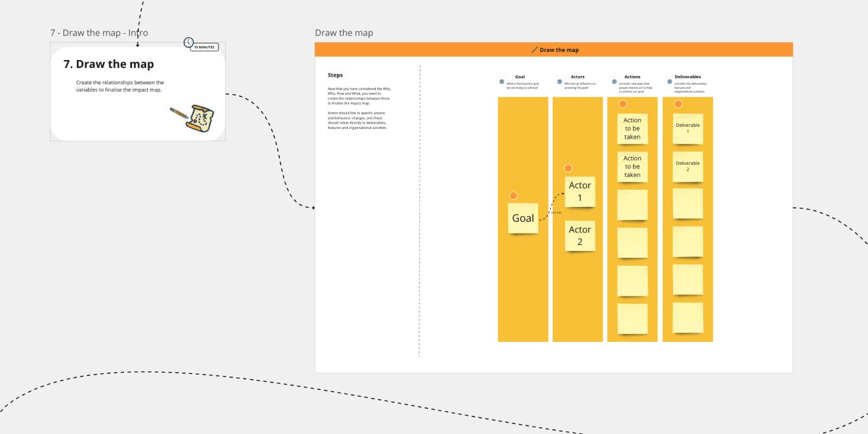
Task: Click the orange dot atop the Actions column
Action: pyautogui.click(x=622, y=103)
